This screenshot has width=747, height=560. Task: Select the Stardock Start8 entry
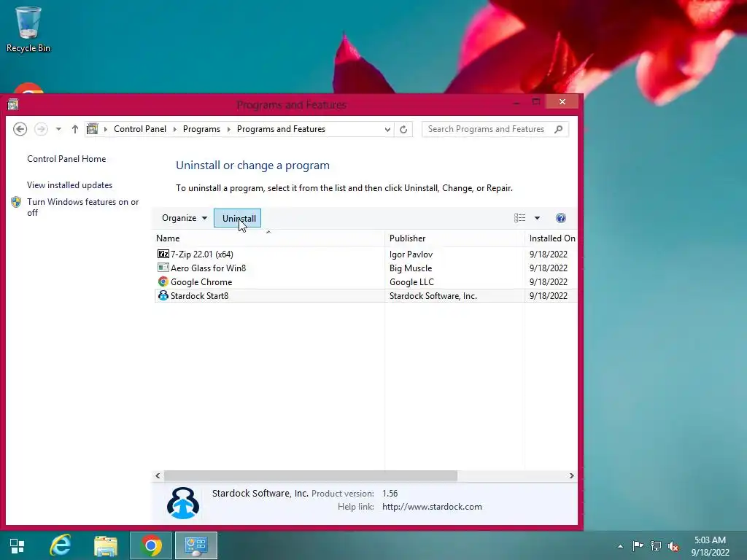click(366, 296)
